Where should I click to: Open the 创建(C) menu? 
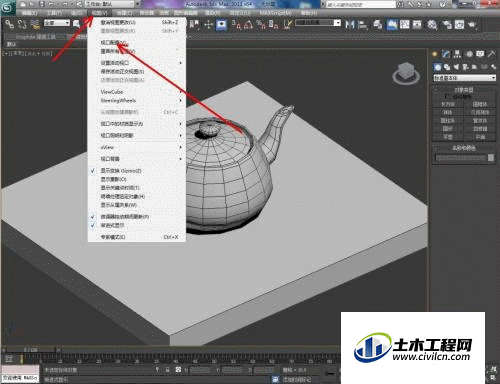pos(124,13)
